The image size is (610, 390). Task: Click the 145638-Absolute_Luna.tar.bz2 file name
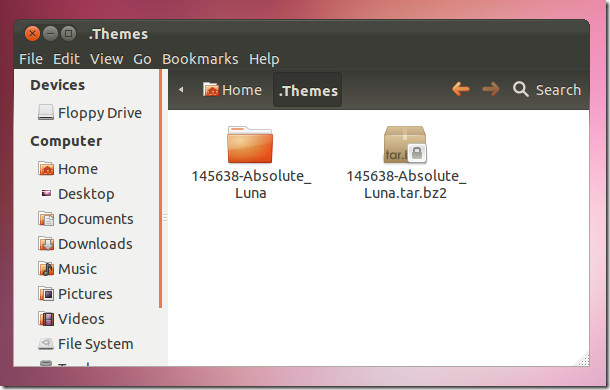(406, 184)
